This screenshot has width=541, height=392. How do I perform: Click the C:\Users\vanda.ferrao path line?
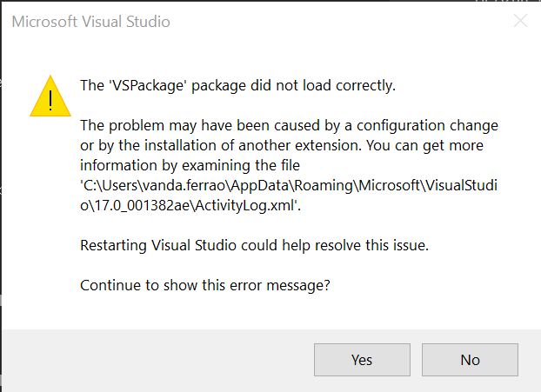289,185
